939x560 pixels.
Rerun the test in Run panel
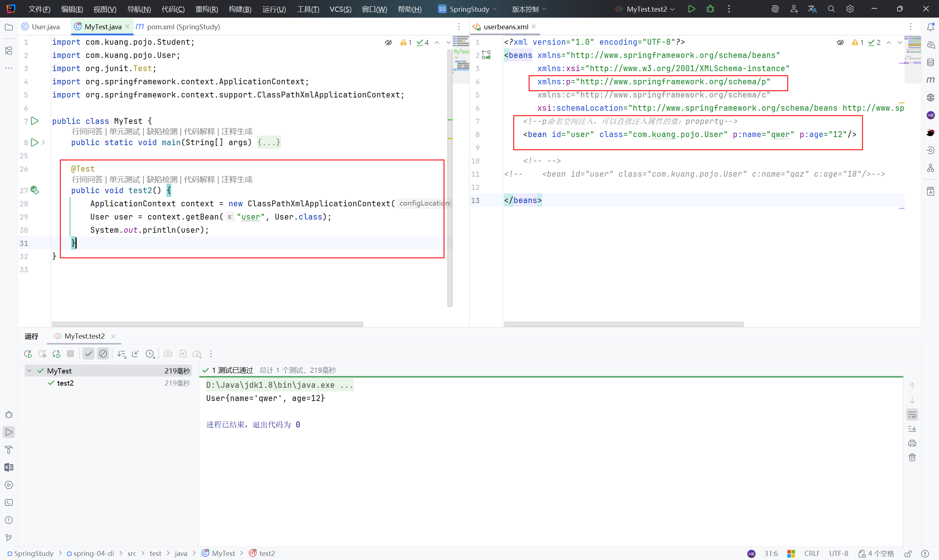tap(28, 354)
